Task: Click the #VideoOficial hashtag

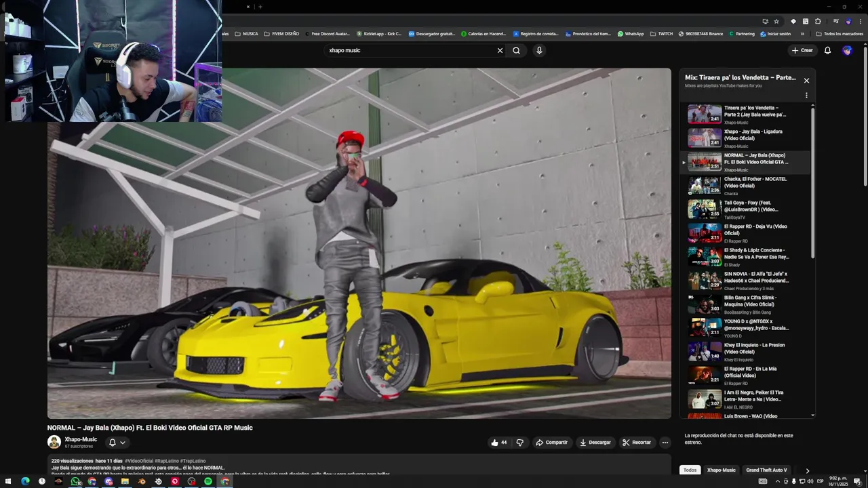Action: pyautogui.click(x=140, y=461)
